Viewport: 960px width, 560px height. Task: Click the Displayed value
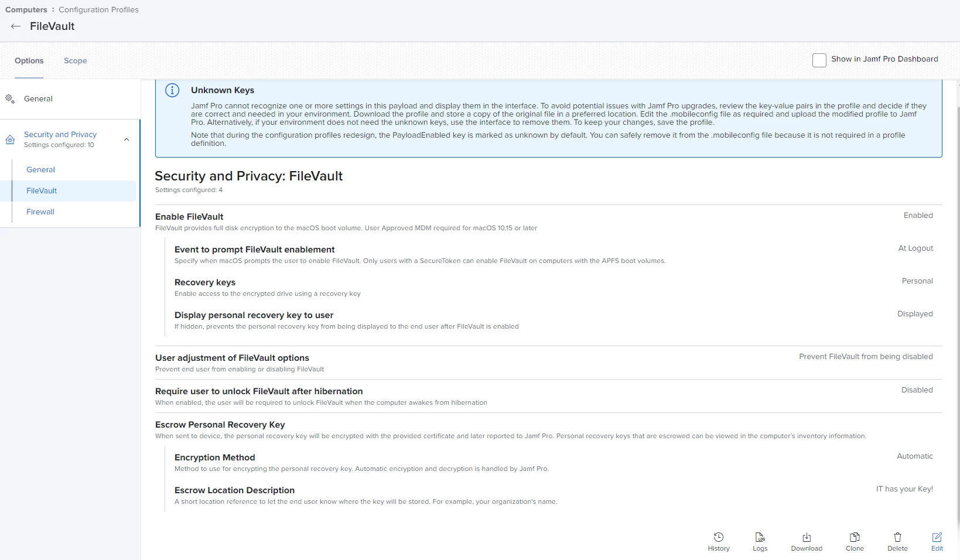click(x=915, y=314)
